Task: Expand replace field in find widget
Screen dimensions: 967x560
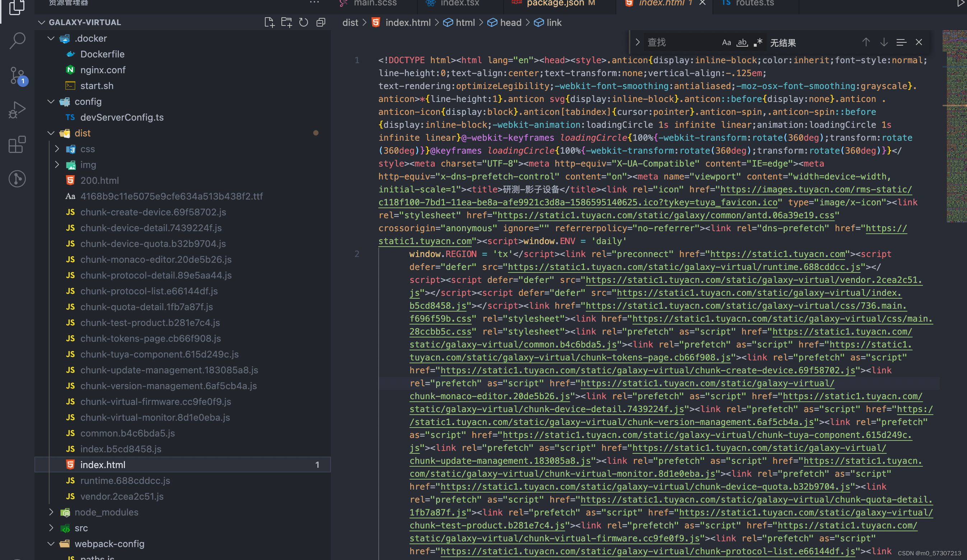Action: pyautogui.click(x=637, y=42)
